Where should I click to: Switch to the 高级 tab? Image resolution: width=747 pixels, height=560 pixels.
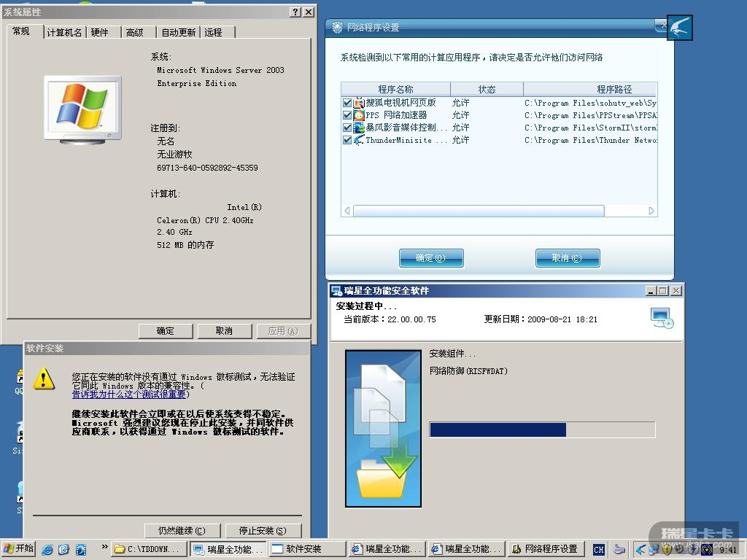click(135, 32)
